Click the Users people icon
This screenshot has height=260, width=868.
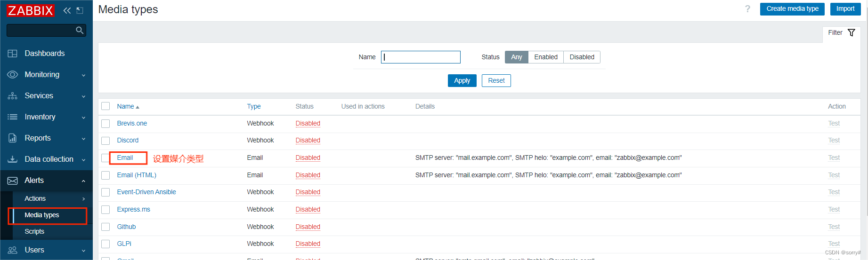pos(13,250)
